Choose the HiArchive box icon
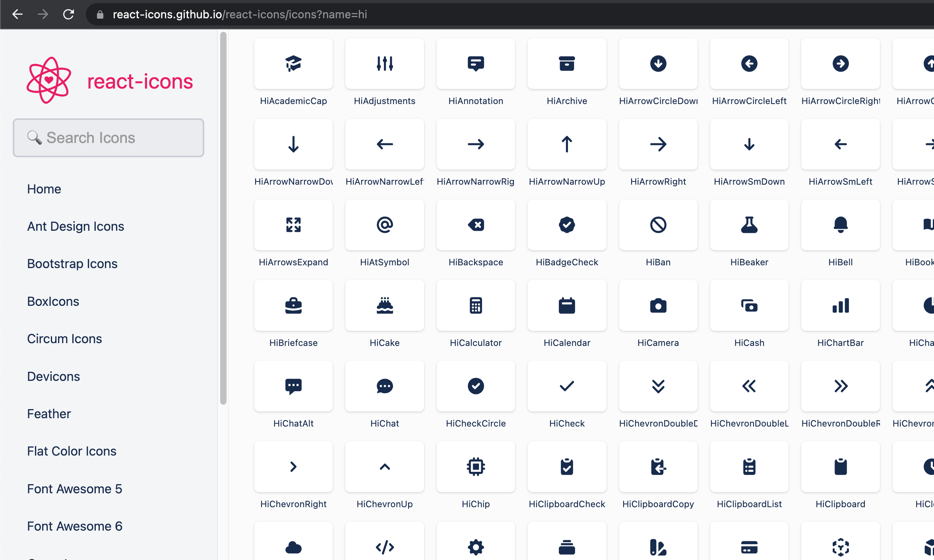This screenshot has width=934, height=560. click(567, 64)
